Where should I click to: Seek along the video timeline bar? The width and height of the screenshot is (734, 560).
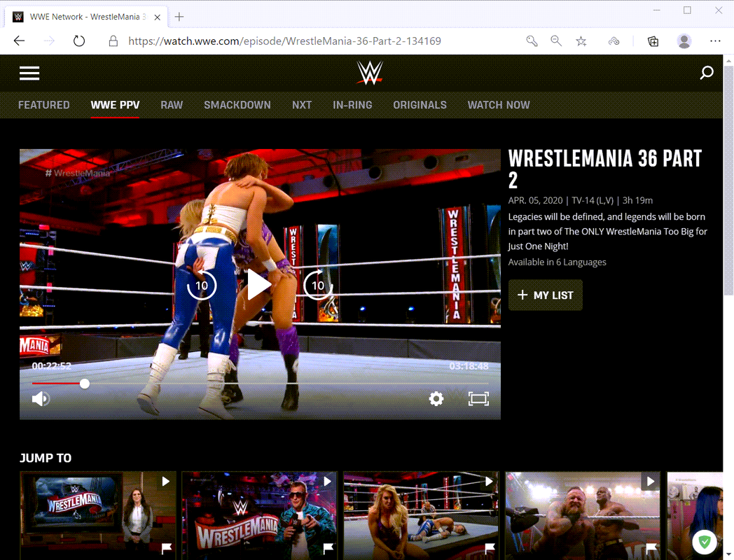[x=261, y=384]
